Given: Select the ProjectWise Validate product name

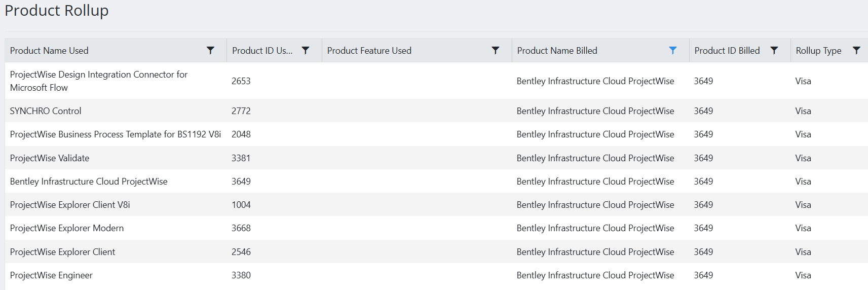Looking at the screenshot, I should click(x=50, y=158).
